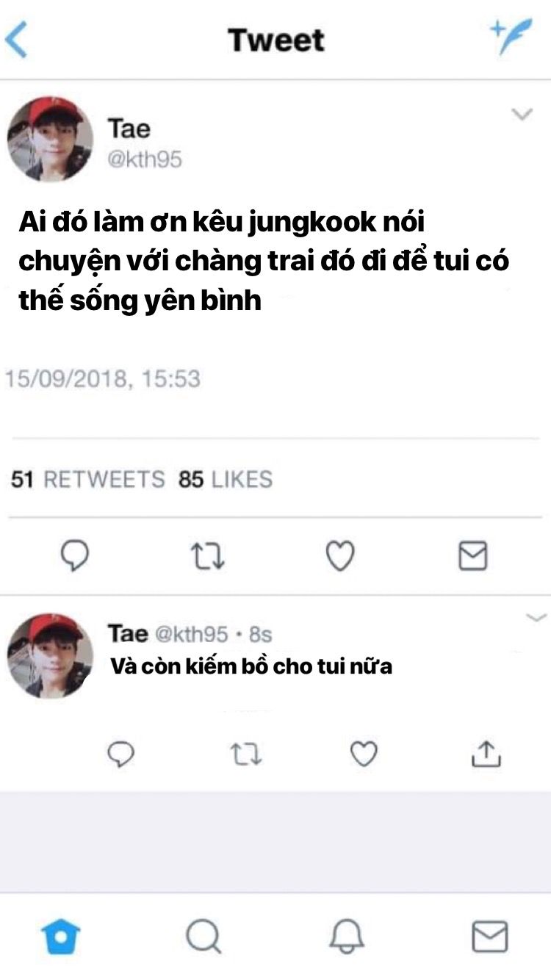Reply to the second Tae tweet
This screenshot has width=551, height=980.
point(121,754)
